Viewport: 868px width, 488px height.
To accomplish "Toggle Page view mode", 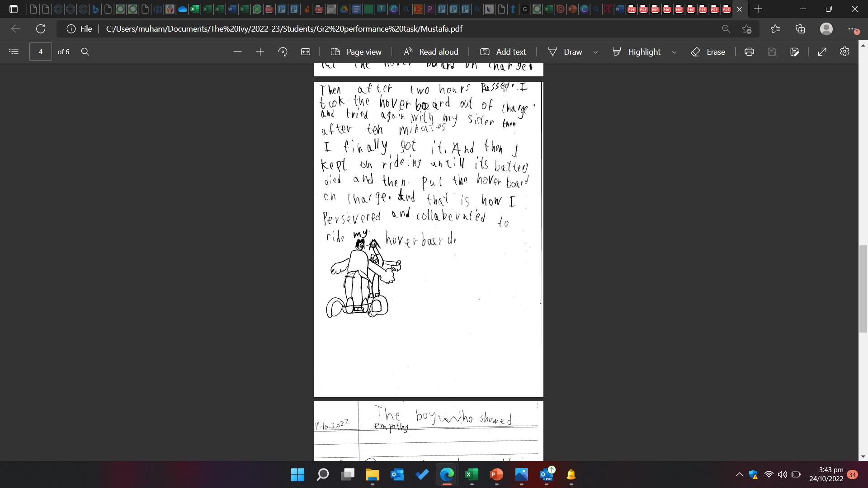I will (x=356, y=52).
